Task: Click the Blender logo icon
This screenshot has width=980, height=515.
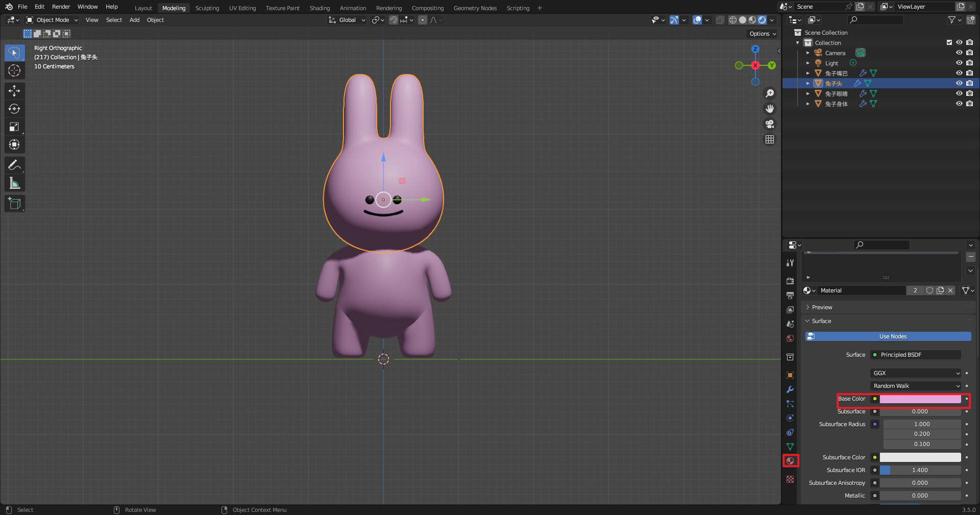Action: point(9,7)
